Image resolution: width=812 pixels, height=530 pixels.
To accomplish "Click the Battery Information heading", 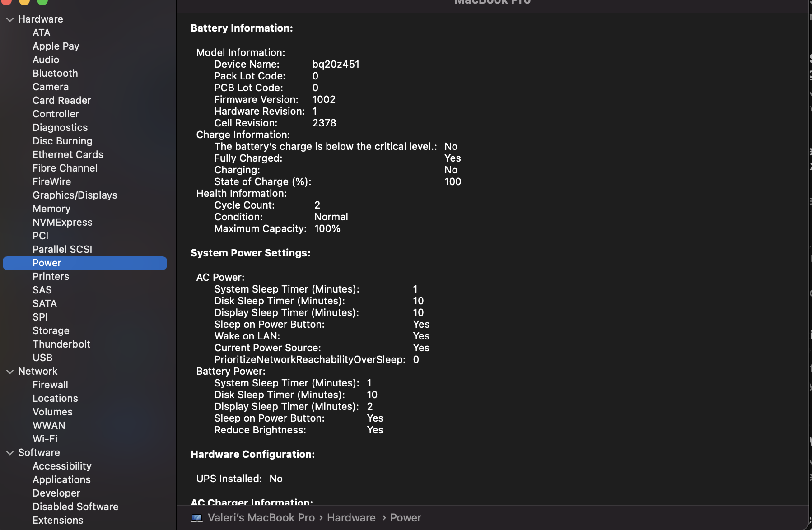I will [x=242, y=28].
